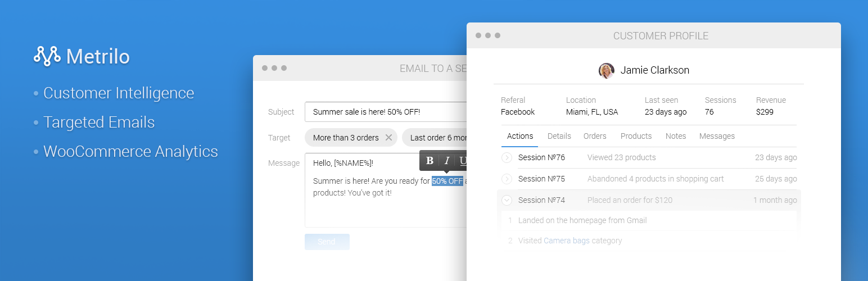Click 'Viewed 23 products' entry
Viewport: 868px width, 281px height.
coord(622,158)
